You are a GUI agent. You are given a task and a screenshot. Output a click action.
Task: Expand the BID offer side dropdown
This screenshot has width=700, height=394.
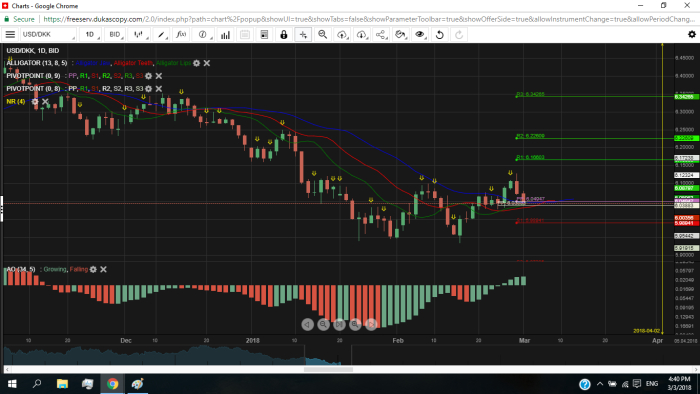[x=115, y=34]
